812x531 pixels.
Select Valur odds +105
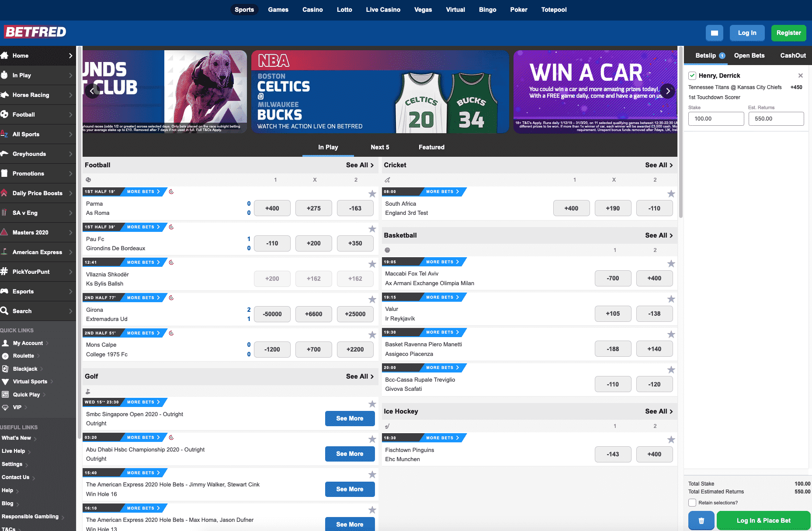coord(613,314)
